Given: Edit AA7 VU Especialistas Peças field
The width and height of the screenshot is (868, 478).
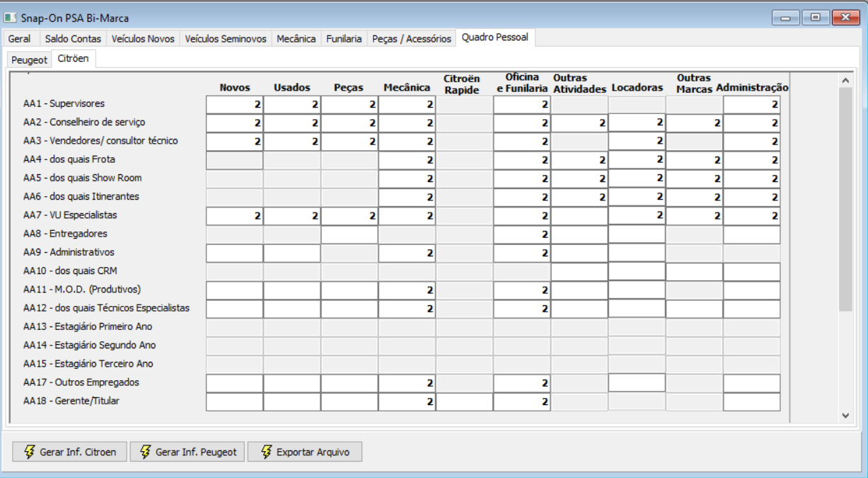Looking at the screenshot, I should 349,216.
